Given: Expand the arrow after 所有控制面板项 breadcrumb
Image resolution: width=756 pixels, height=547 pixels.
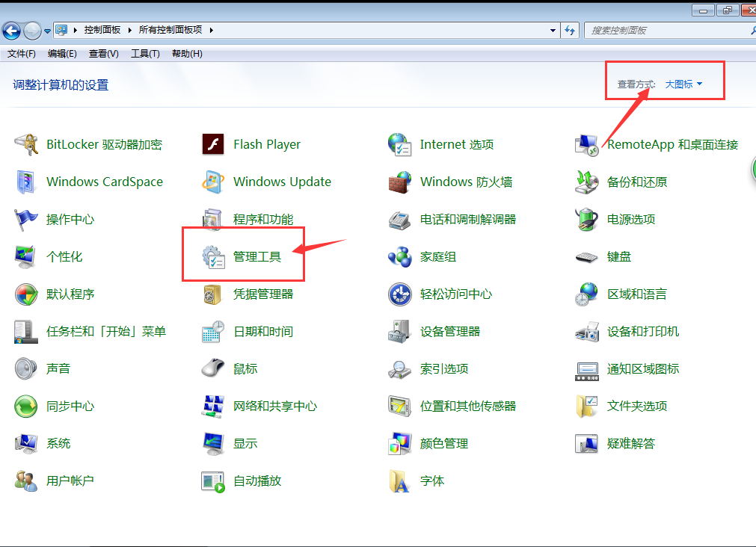Looking at the screenshot, I should tap(211, 30).
